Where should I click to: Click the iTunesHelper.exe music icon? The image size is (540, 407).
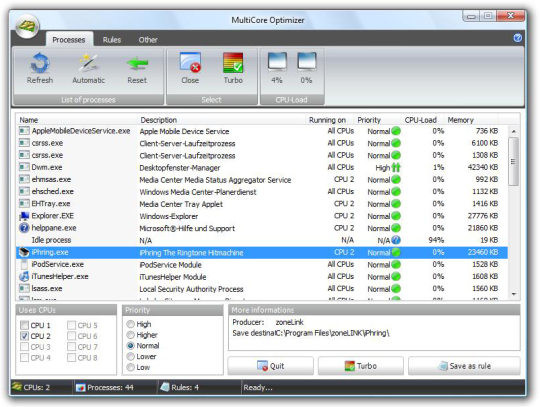click(24, 276)
